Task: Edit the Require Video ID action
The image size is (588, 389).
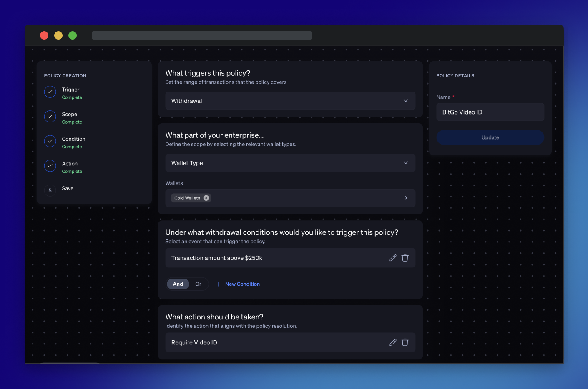Action: point(393,342)
